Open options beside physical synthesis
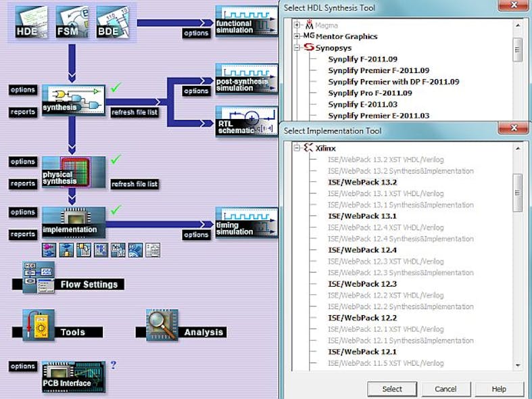The height and width of the screenshot is (399, 532). (x=23, y=162)
